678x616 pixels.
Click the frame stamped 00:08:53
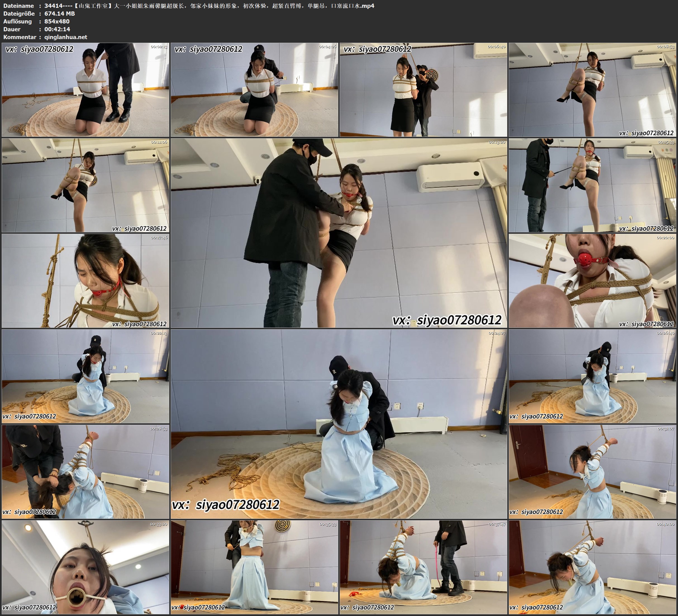(592, 89)
